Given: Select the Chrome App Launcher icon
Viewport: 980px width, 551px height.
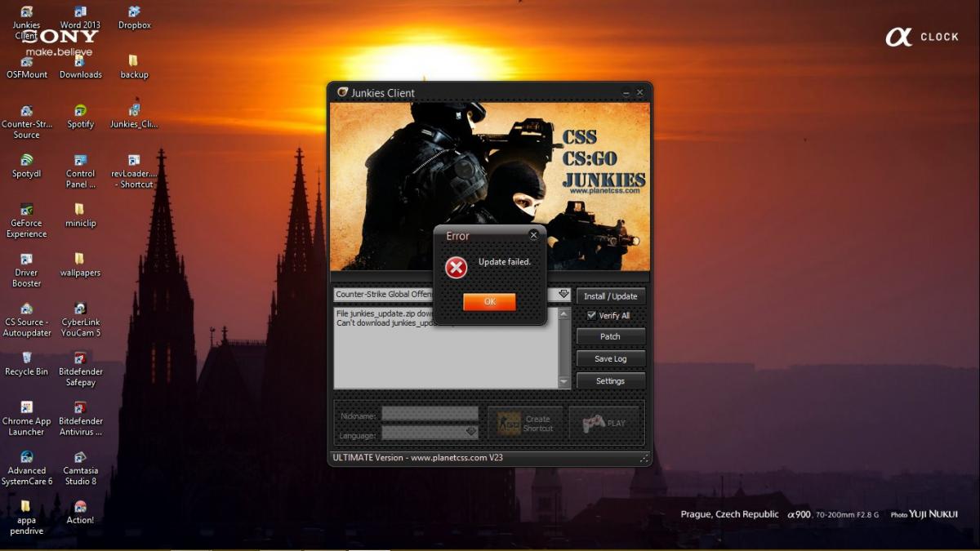Looking at the screenshot, I should [x=26, y=420].
